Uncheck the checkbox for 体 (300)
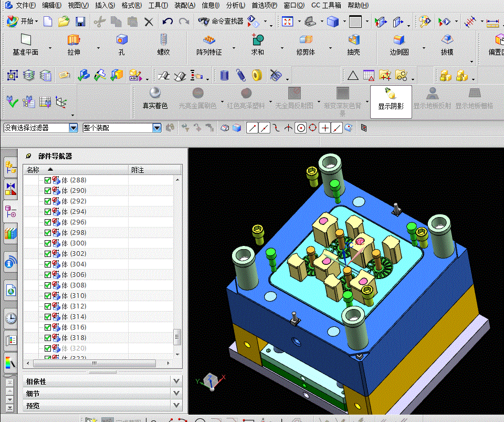Viewport: 504px width, 422px height. pyautogui.click(x=48, y=243)
